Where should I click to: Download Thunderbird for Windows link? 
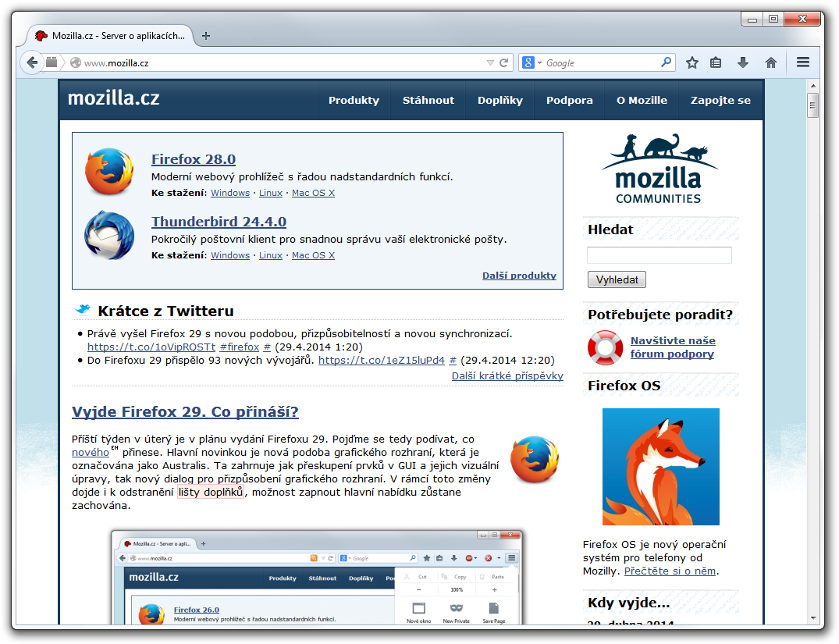coord(230,255)
